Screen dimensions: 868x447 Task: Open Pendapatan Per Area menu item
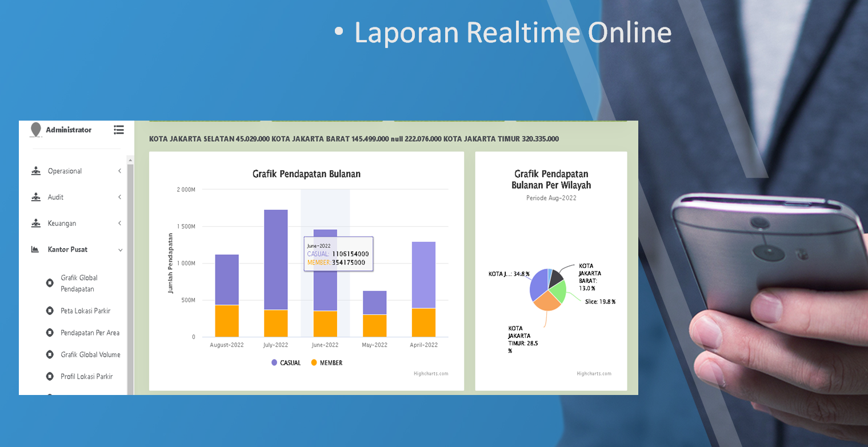(x=90, y=333)
